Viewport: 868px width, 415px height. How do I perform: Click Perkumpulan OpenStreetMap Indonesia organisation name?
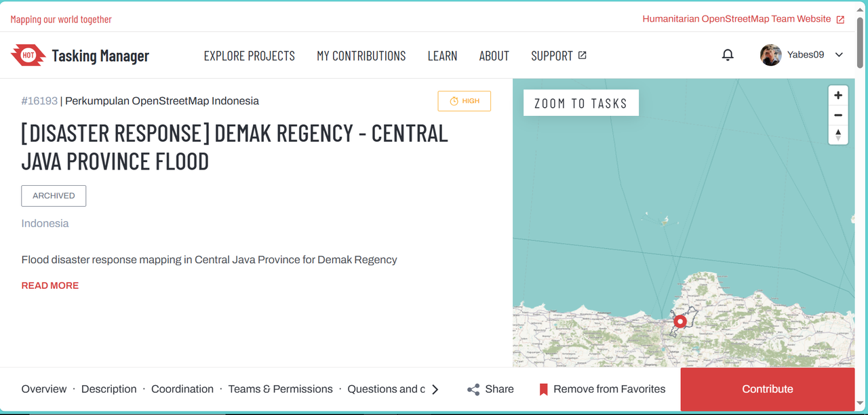pyautogui.click(x=162, y=101)
